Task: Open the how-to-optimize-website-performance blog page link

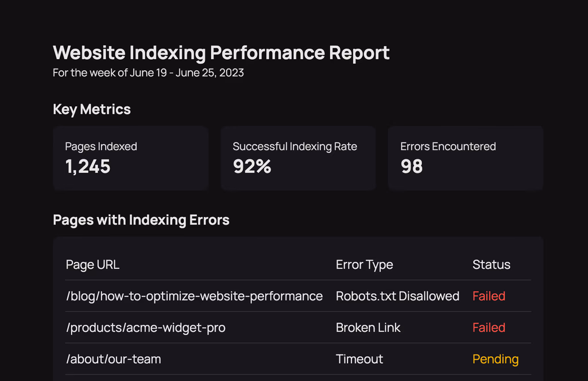Action: coord(194,296)
